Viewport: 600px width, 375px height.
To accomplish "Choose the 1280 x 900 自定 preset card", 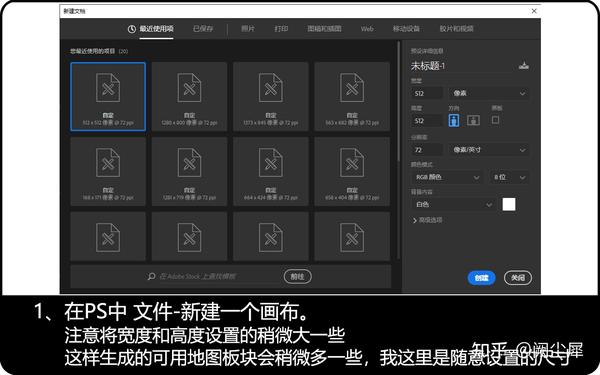I will (189, 96).
